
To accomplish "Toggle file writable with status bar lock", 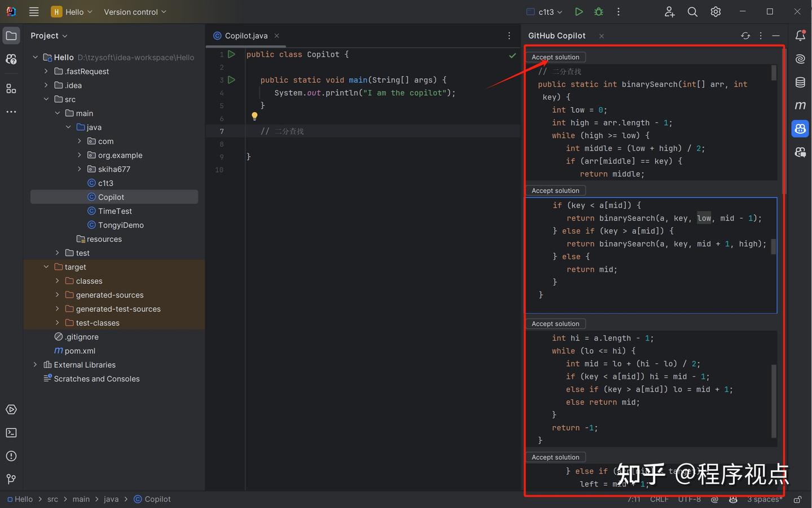I will (797, 499).
